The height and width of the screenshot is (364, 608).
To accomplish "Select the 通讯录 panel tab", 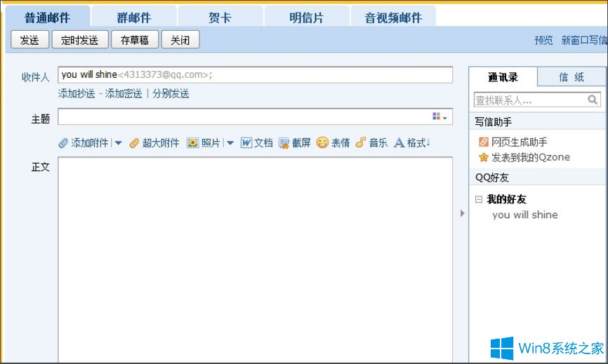I will pos(503,77).
